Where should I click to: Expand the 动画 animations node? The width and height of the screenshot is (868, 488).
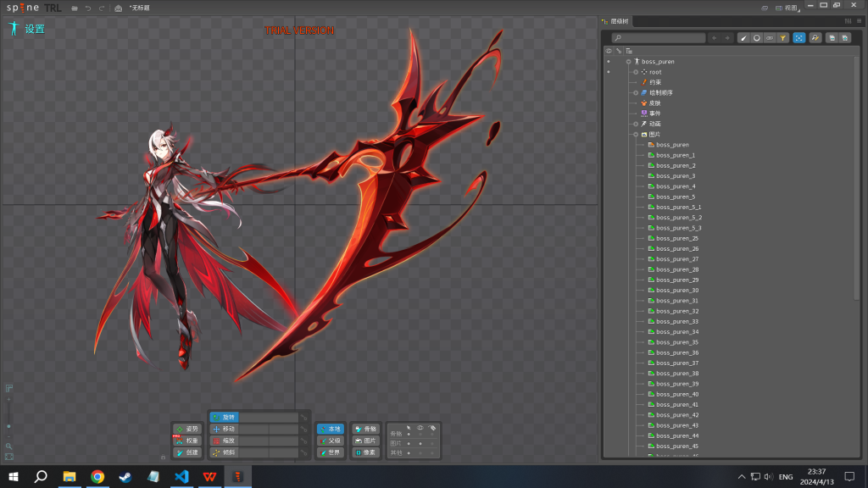coord(636,124)
